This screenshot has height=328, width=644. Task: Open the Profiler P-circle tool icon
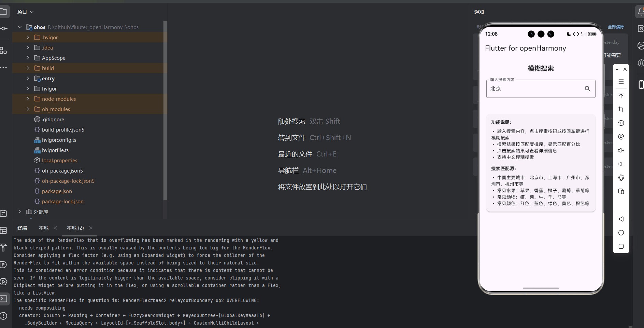point(3,265)
